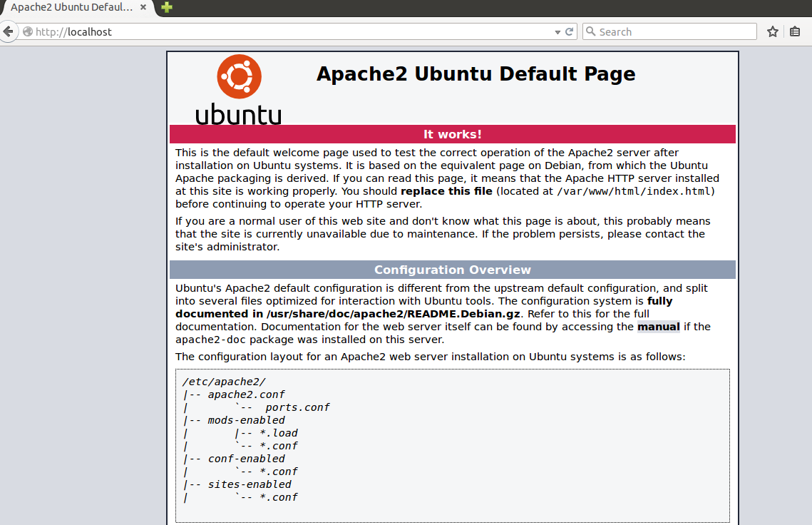Bookmark this page with the star icon
This screenshot has height=525, width=812.
(773, 31)
